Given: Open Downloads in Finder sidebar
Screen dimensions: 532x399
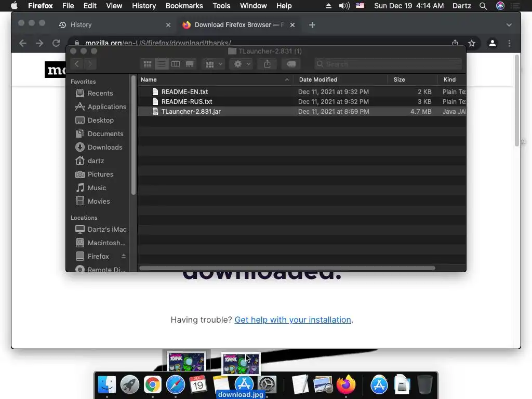Looking at the screenshot, I should 98,147.
